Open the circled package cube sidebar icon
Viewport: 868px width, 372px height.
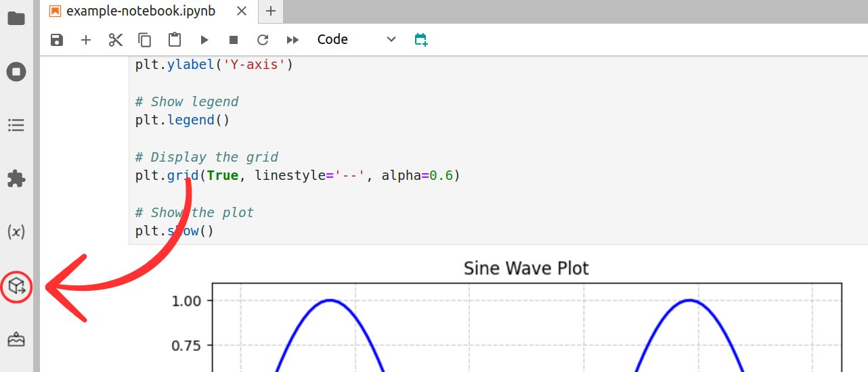coord(17,287)
